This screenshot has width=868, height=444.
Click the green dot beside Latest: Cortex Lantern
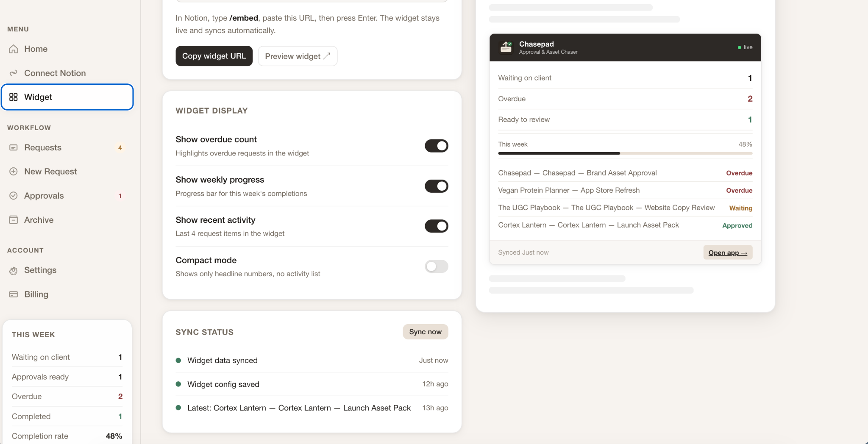point(178,408)
